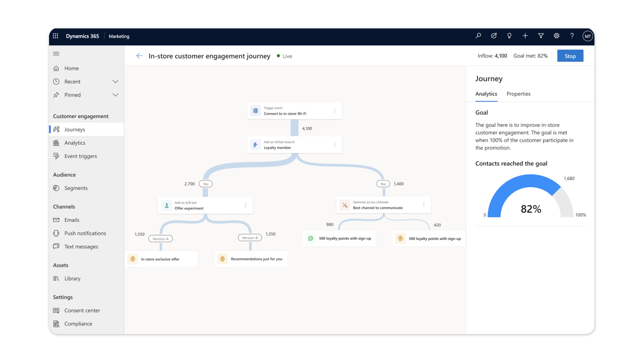Image resolution: width=644 pixels, height=362 pixels.
Task: Open the app launcher waffle menu
Action: point(56,36)
